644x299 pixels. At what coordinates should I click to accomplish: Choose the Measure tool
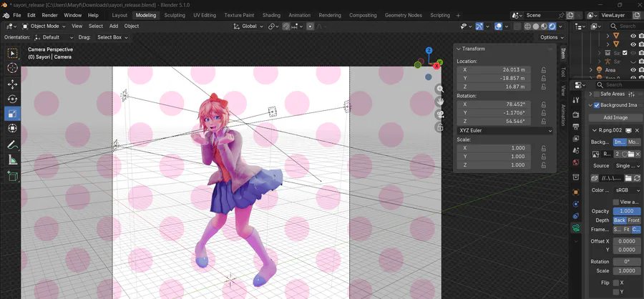(12, 160)
